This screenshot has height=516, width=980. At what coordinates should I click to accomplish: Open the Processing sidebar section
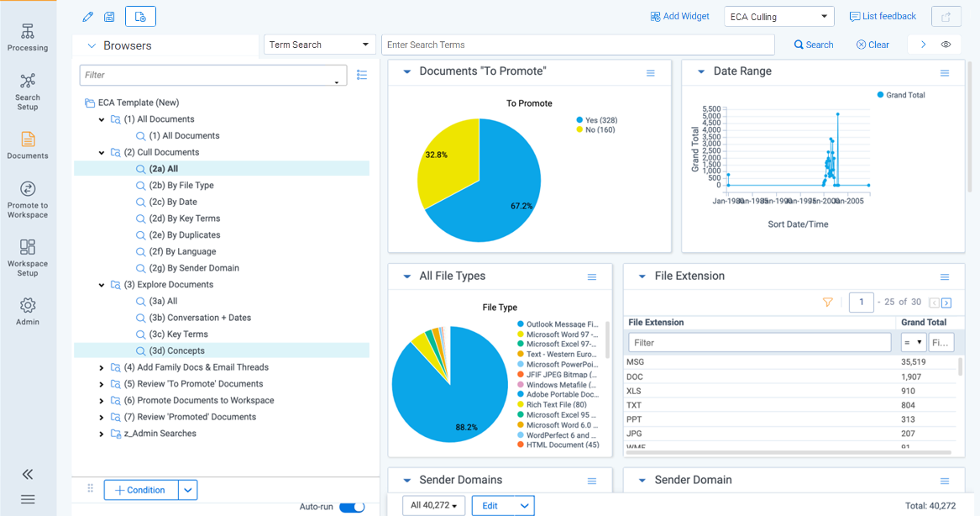coord(28,38)
